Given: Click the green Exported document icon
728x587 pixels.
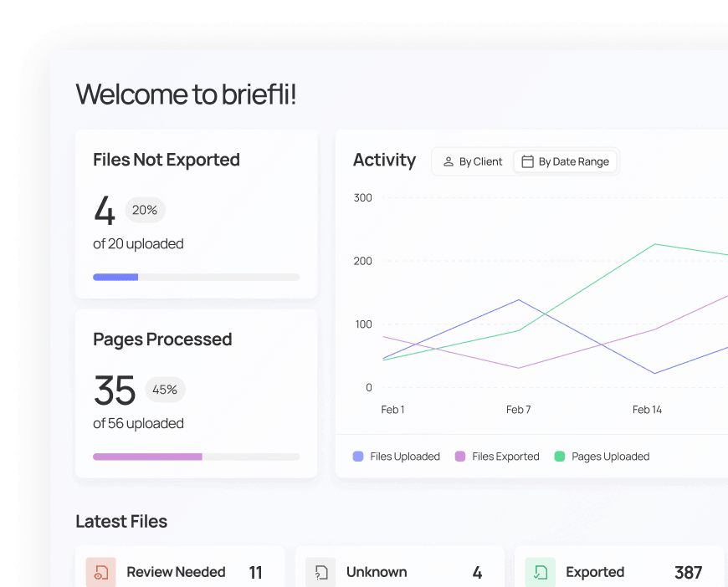Looking at the screenshot, I should (x=540, y=572).
